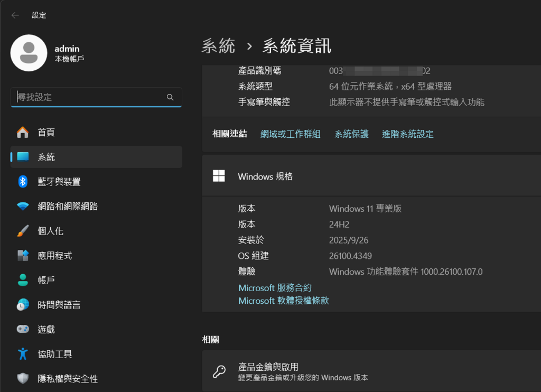Click the monitor icon beside 系統

[23, 157]
